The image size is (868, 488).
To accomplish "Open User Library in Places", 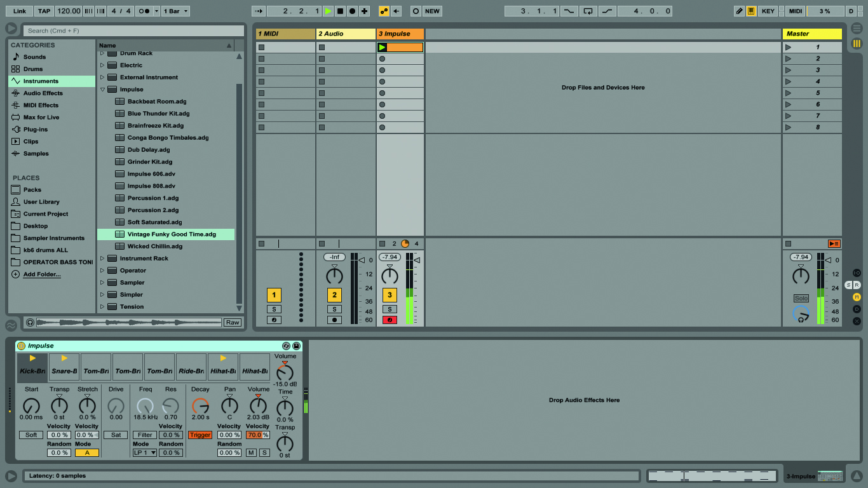I will tap(51, 201).
